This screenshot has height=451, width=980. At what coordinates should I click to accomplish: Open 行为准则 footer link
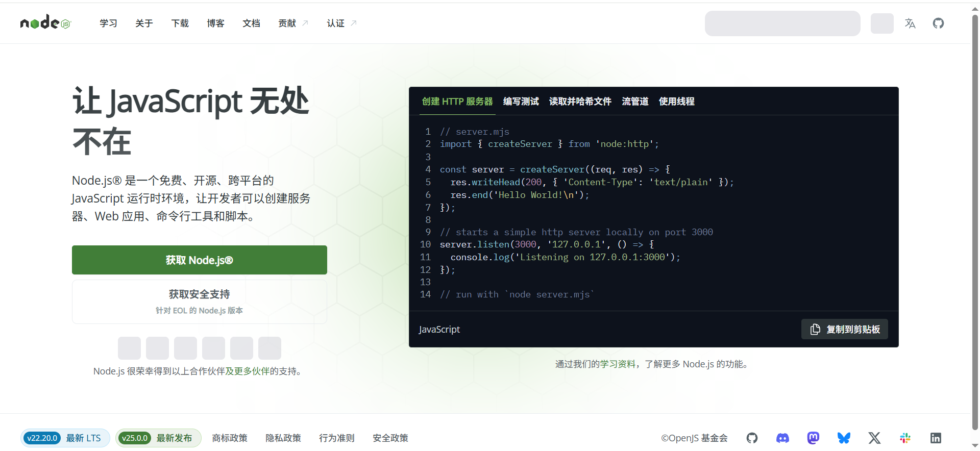coord(337,438)
